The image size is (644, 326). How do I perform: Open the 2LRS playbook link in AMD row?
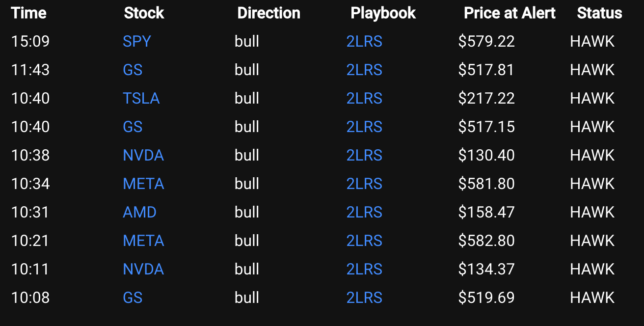pyautogui.click(x=364, y=212)
